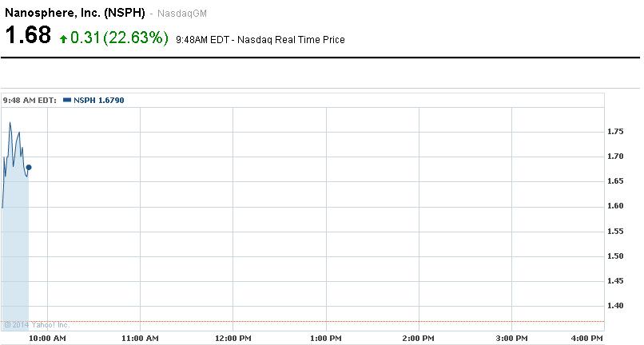Click the 1.75 price axis label
Image resolution: width=644 pixels, height=345 pixels.
tap(615, 132)
